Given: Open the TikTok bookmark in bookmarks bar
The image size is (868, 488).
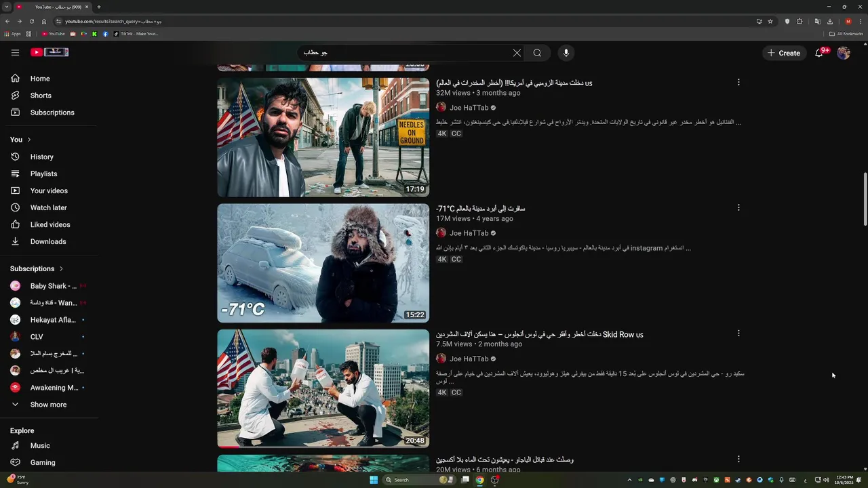Looking at the screenshot, I should pos(136,34).
